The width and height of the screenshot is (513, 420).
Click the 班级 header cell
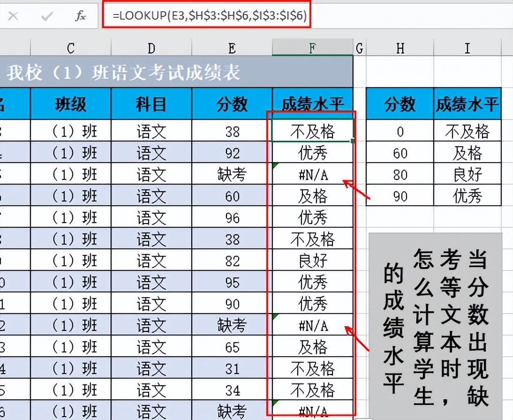coord(71,104)
